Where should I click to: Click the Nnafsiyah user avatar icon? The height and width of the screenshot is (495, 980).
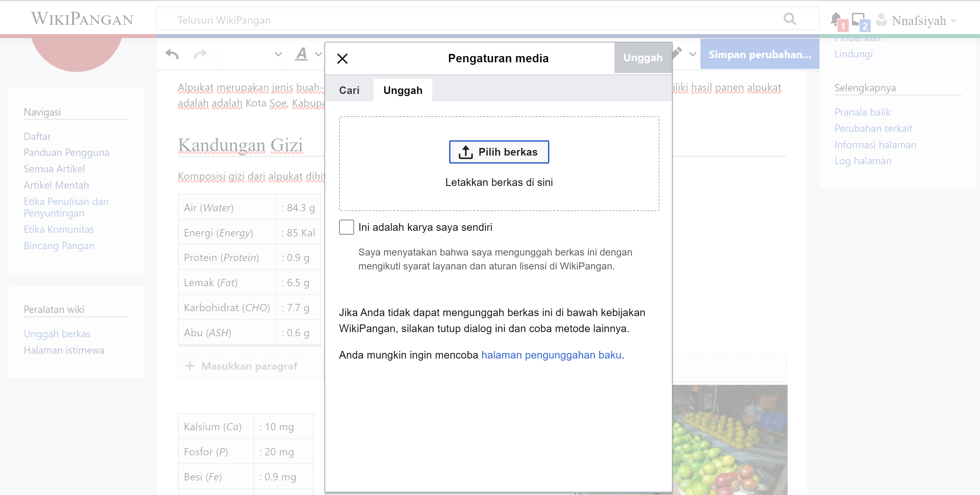click(881, 20)
